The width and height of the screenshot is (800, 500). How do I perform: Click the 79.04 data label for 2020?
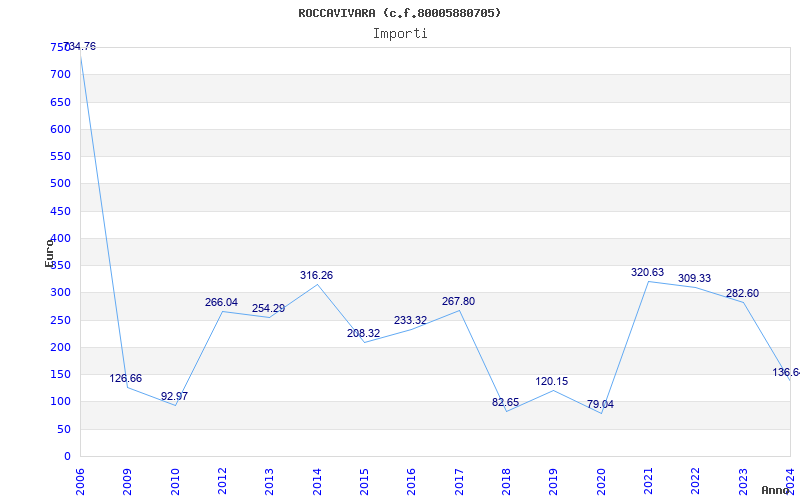[601, 405]
